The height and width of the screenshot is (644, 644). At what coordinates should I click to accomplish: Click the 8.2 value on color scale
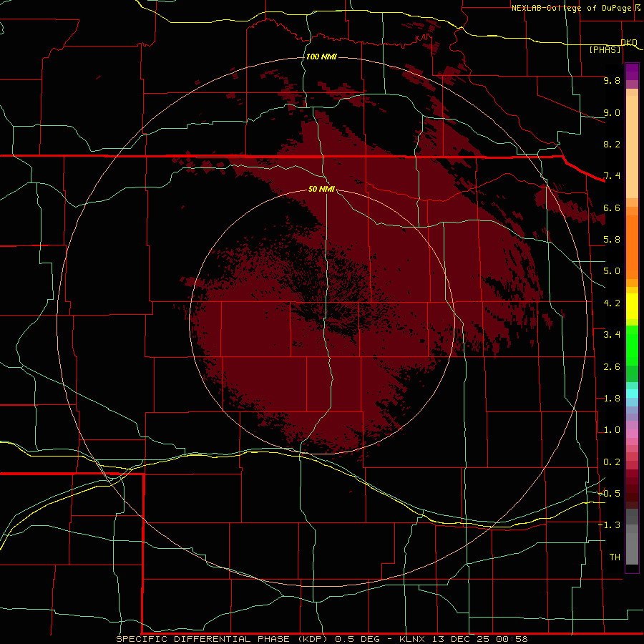612,144
